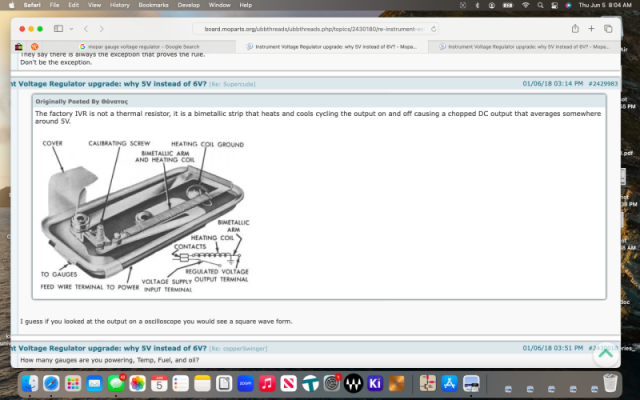Add a new tab with the plus button
The height and width of the screenshot is (400, 640).
coord(591,29)
